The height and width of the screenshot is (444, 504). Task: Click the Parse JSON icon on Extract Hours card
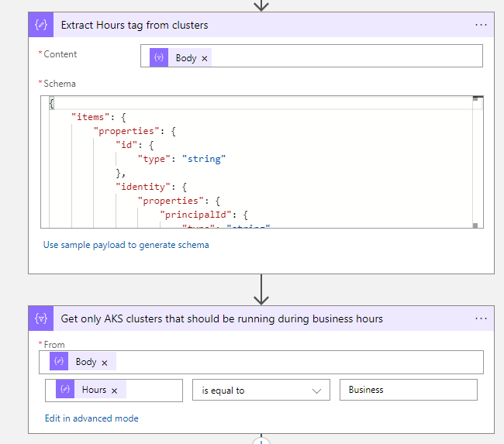pos(40,25)
